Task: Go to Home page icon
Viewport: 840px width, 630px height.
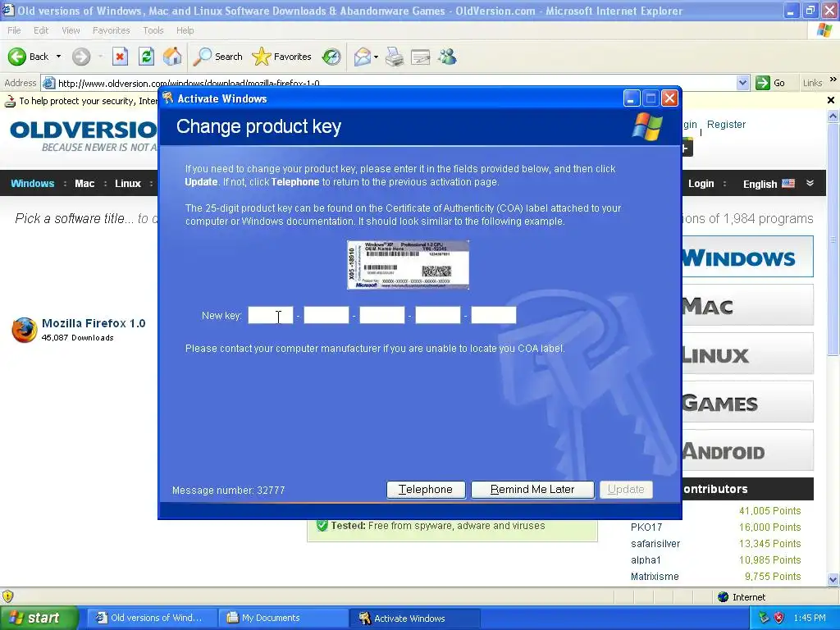Action: coord(172,57)
